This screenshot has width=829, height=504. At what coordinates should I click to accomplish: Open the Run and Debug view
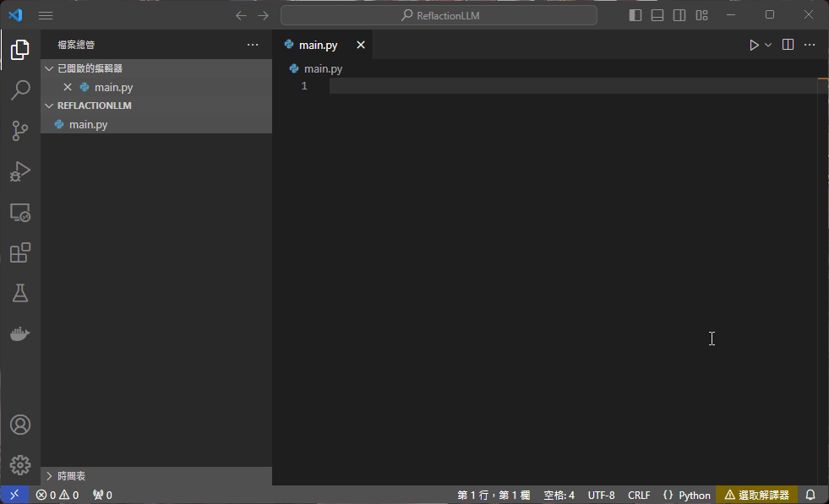[x=20, y=171]
